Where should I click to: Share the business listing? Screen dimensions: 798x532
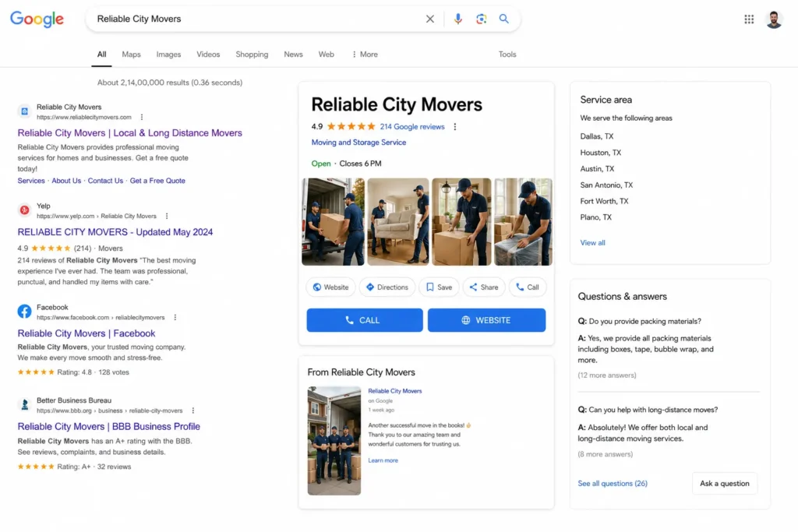[x=483, y=287]
